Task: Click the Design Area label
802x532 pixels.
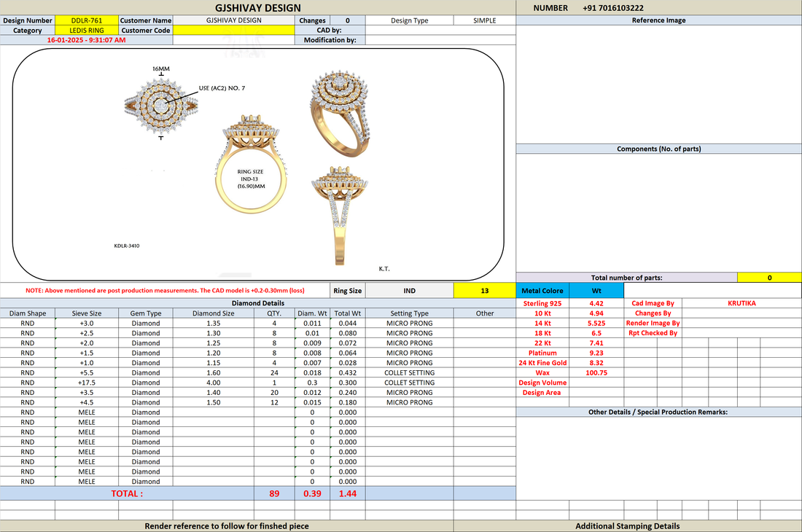Action: [542, 393]
